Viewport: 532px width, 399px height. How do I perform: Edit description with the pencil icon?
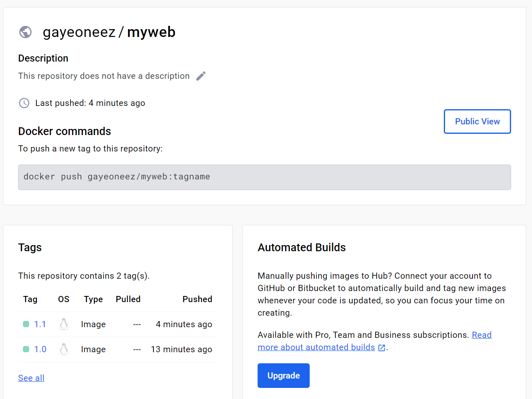pos(201,76)
